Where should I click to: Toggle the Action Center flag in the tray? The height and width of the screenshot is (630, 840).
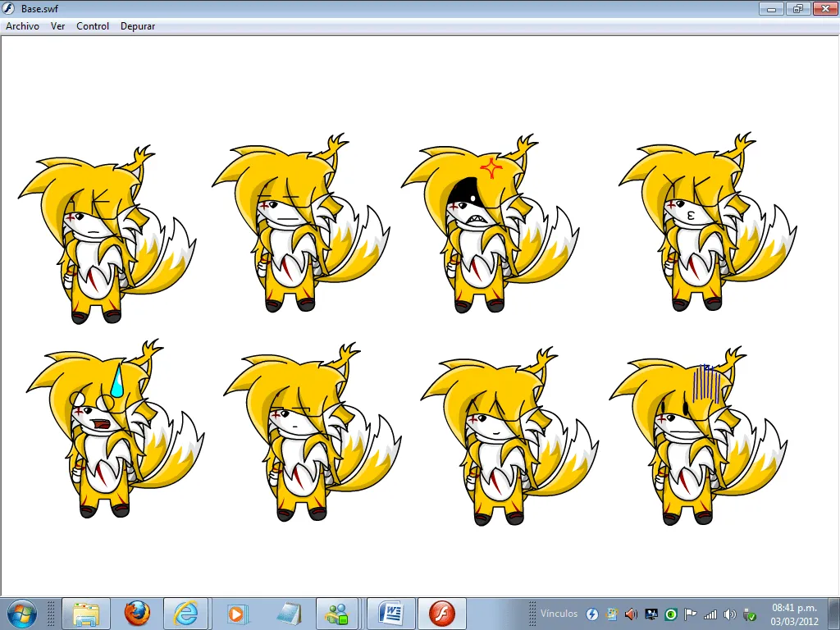point(690,613)
